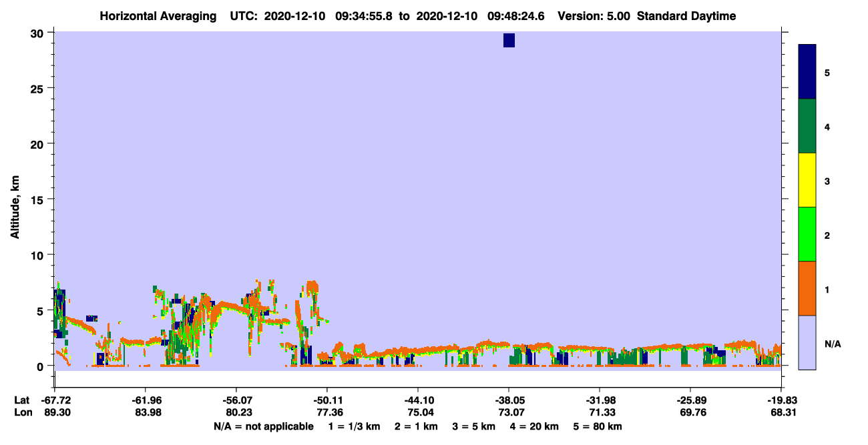Screen dimensions: 868x445
Task: Click the '1 = 1/3 km' legend text
Action: pos(354,426)
